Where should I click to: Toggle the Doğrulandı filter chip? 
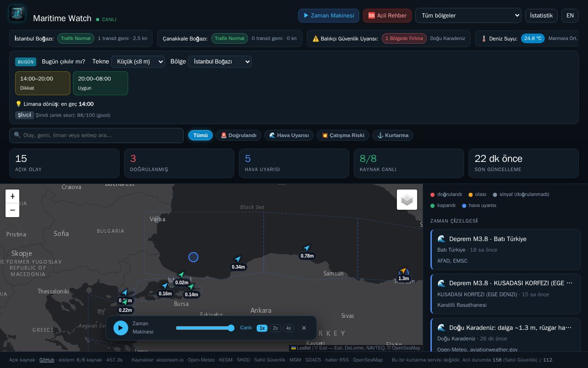238,135
